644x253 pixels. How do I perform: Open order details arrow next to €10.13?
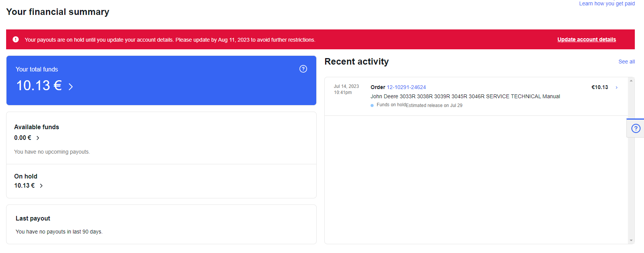pos(616,88)
